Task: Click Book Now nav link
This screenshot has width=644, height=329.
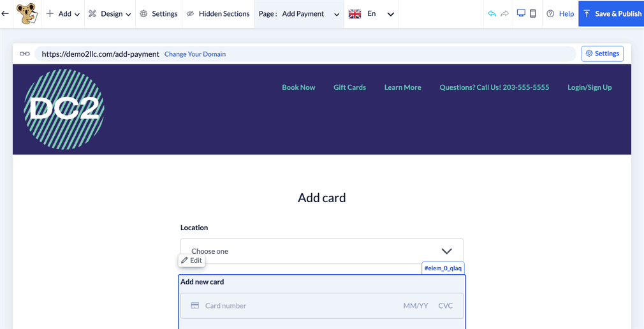Action: [298, 87]
